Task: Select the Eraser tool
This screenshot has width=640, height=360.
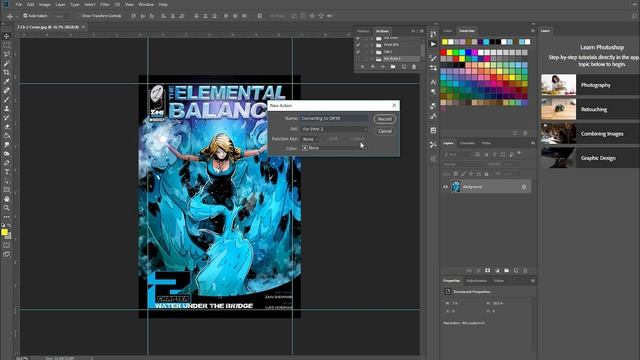Action: [x=7, y=127]
